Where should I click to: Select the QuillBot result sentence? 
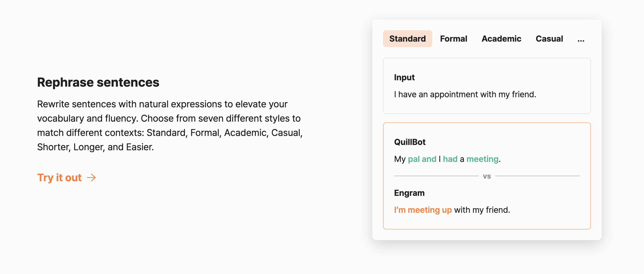click(447, 159)
